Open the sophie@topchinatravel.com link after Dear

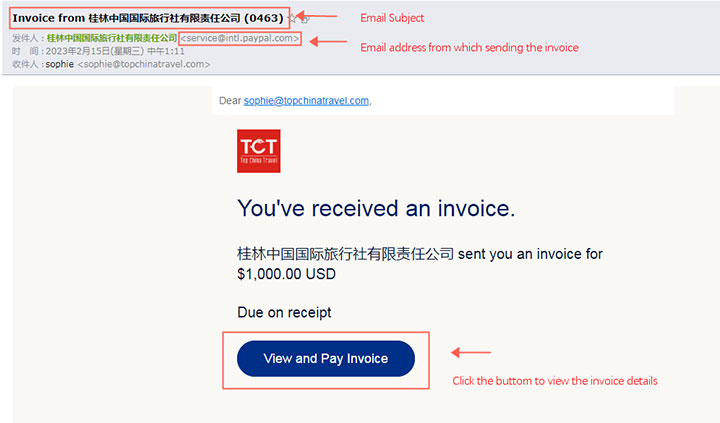[306, 101]
